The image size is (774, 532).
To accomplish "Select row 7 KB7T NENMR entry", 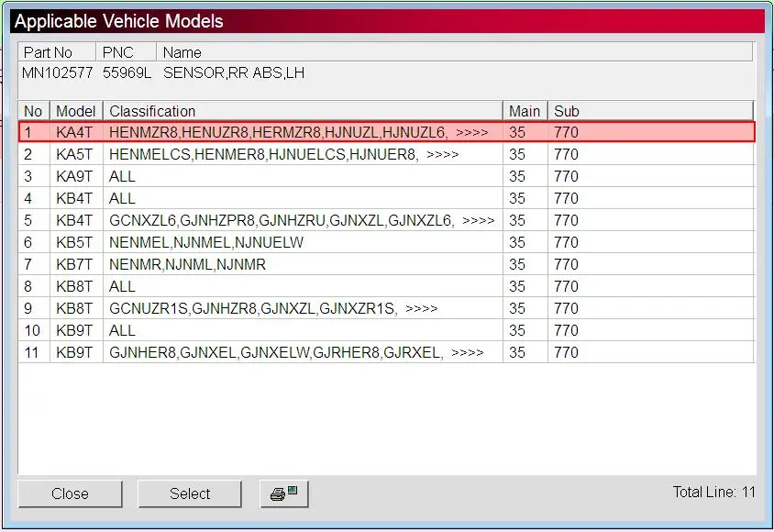I will 386,264.
